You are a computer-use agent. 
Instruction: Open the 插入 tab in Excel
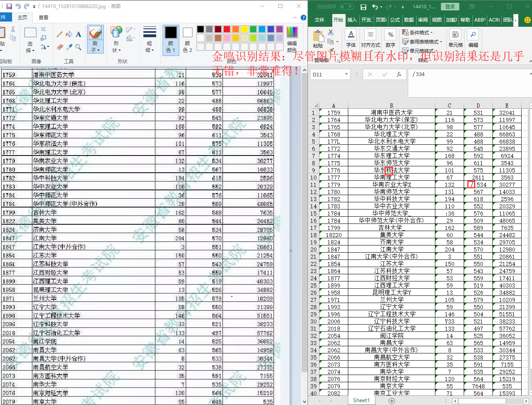click(352, 20)
